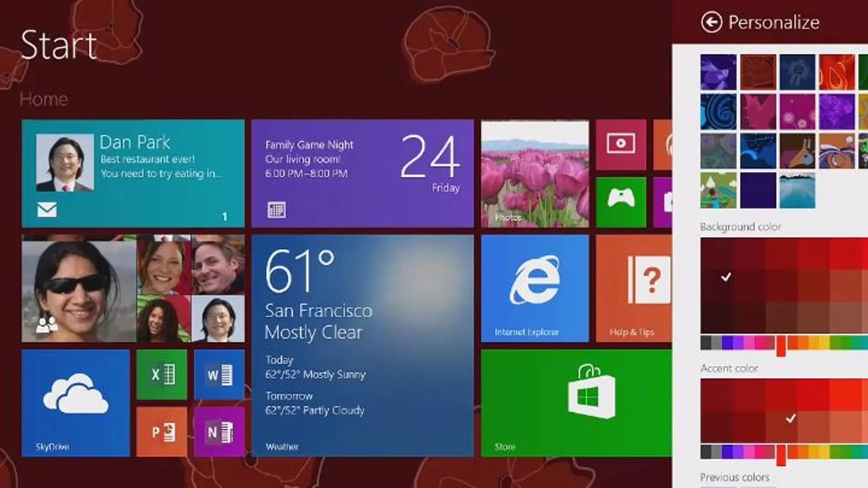This screenshot has width=868, height=488.
Task: Select the purple fish background pattern
Action: click(718, 72)
